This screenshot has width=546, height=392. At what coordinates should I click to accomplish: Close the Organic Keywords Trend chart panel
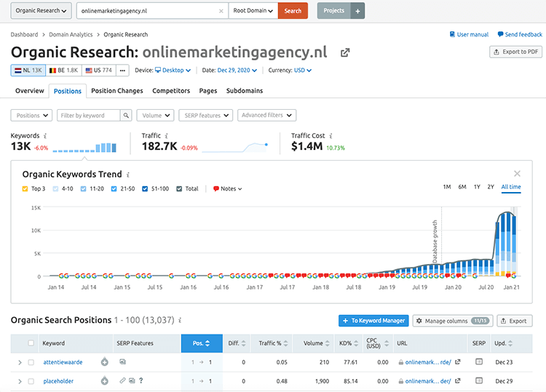point(517,173)
